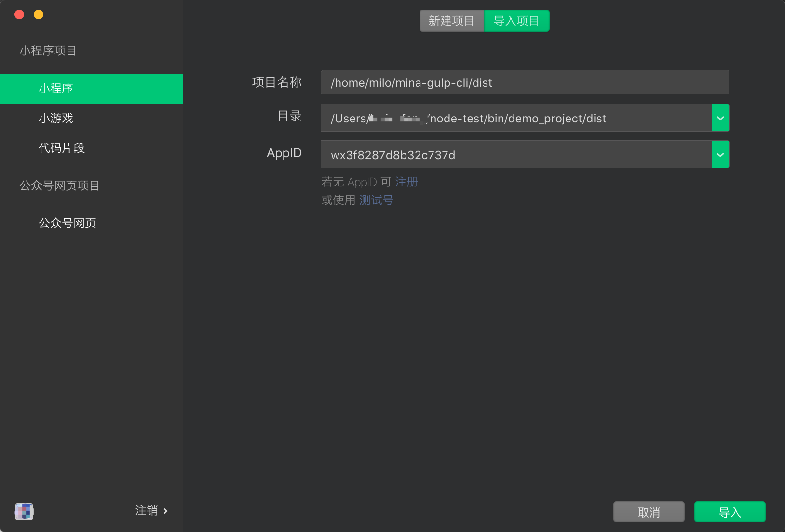Select 小程序 in the sidebar
Image resolution: width=785 pixels, height=532 pixels.
pos(92,89)
